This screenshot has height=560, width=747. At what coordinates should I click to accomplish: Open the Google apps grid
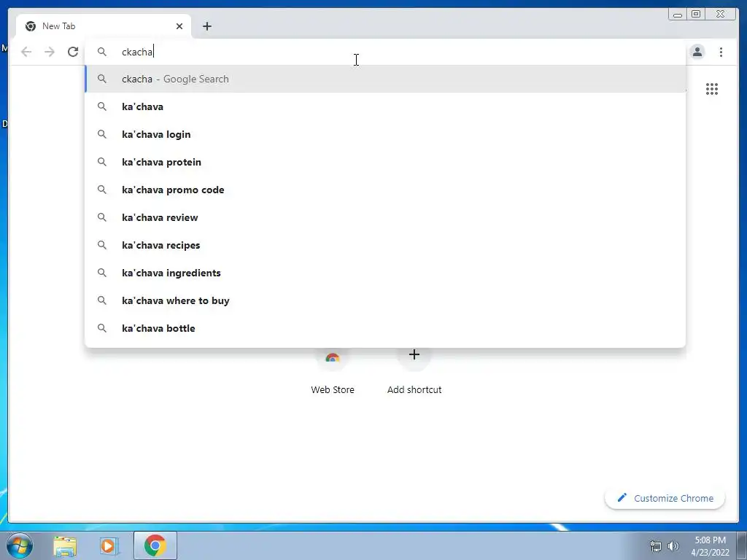click(712, 89)
